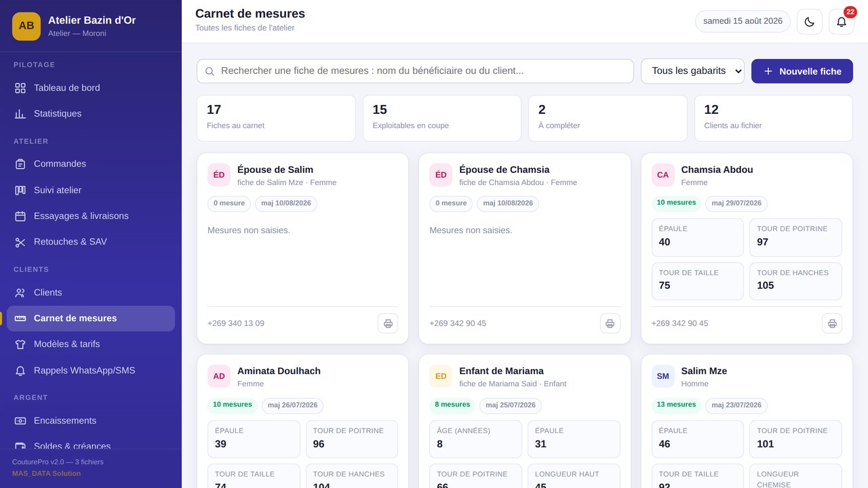Open notifications bell with 22 badge
The width and height of the screenshot is (868, 488).
click(842, 22)
